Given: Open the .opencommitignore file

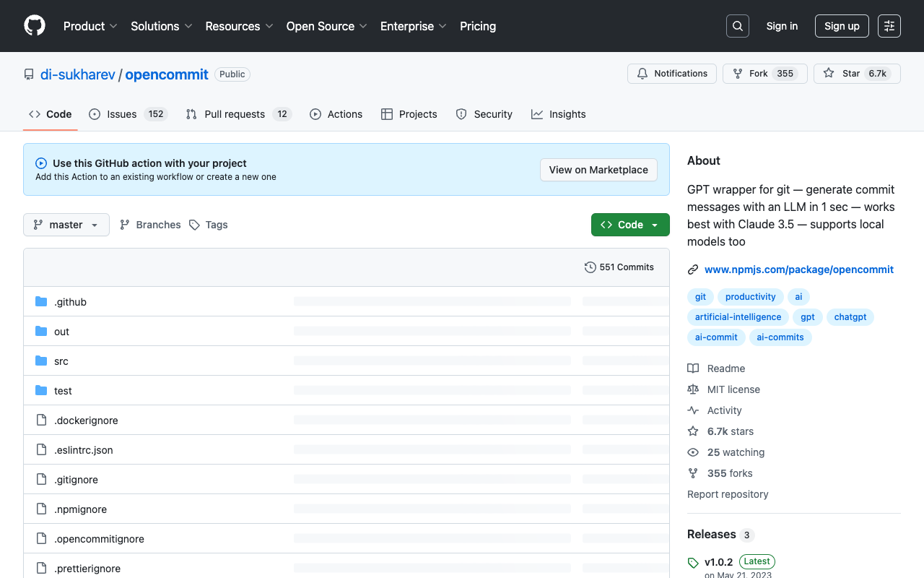Looking at the screenshot, I should point(99,539).
